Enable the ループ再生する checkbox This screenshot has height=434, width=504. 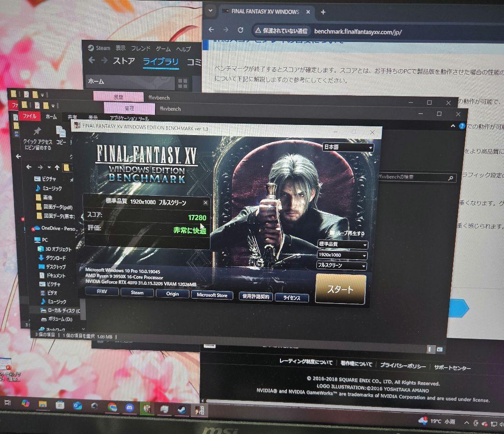pos(332,233)
